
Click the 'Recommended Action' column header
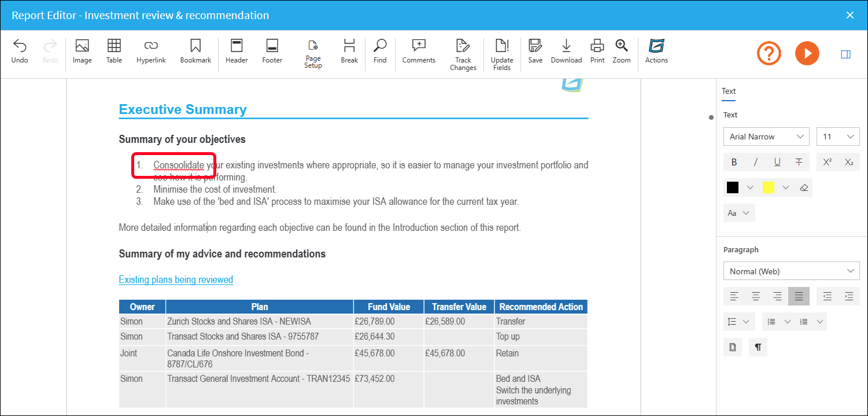coord(541,307)
